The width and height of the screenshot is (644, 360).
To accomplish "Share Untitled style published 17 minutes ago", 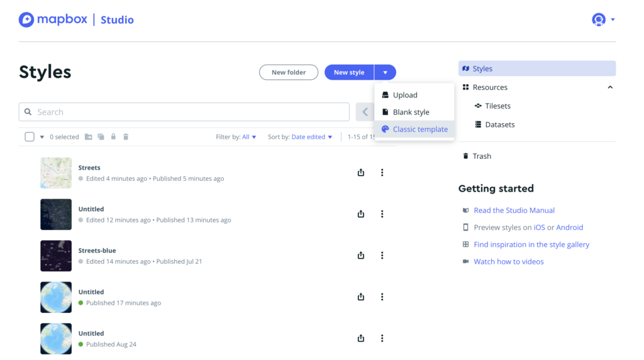I will point(360,297).
